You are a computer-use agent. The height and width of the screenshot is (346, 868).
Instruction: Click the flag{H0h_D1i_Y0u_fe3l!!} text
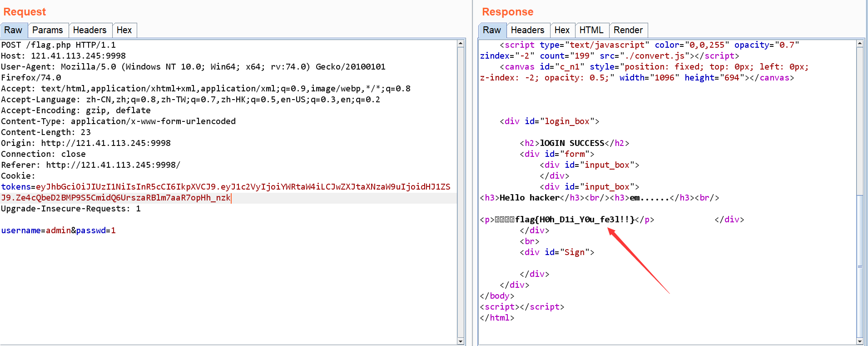pos(575,220)
